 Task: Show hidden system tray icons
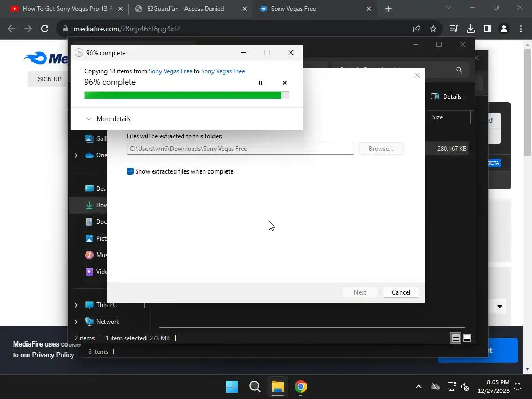pyautogui.click(x=419, y=387)
